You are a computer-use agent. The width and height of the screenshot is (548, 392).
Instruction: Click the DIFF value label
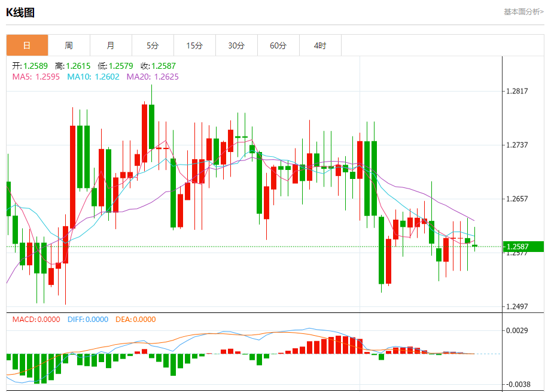(88, 319)
